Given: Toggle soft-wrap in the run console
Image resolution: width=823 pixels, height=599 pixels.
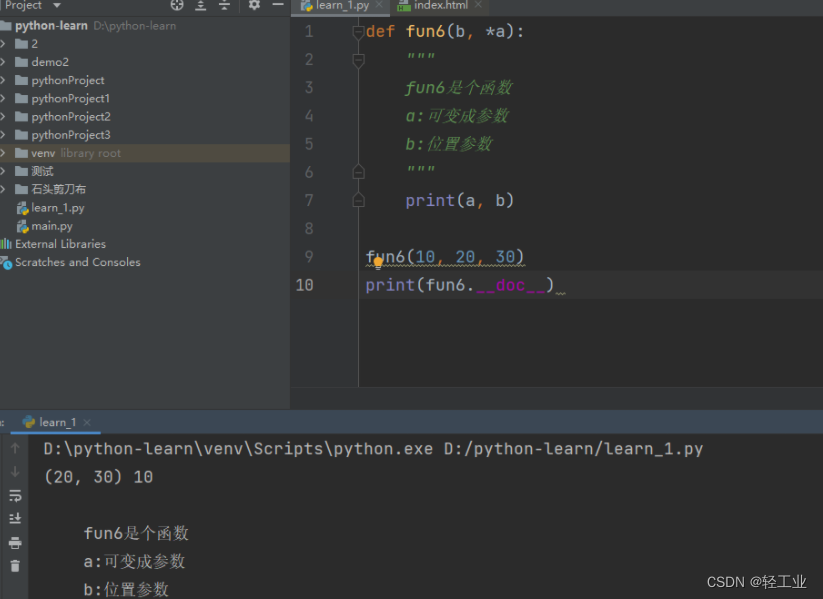Looking at the screenshot, I should point(15,495).
